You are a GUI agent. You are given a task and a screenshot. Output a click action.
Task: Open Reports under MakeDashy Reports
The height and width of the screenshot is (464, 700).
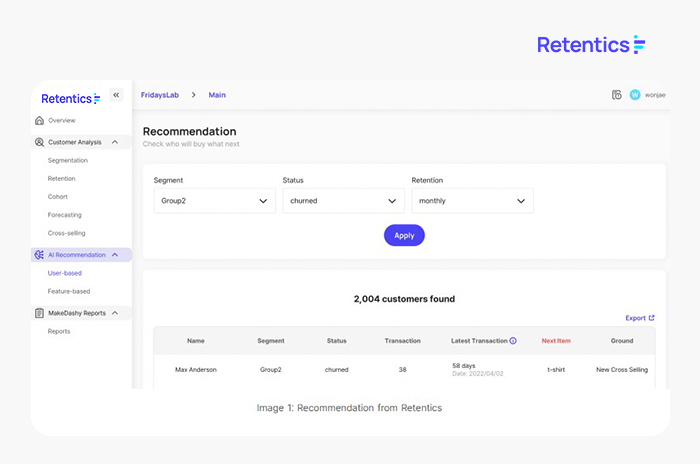click(59, 331)
